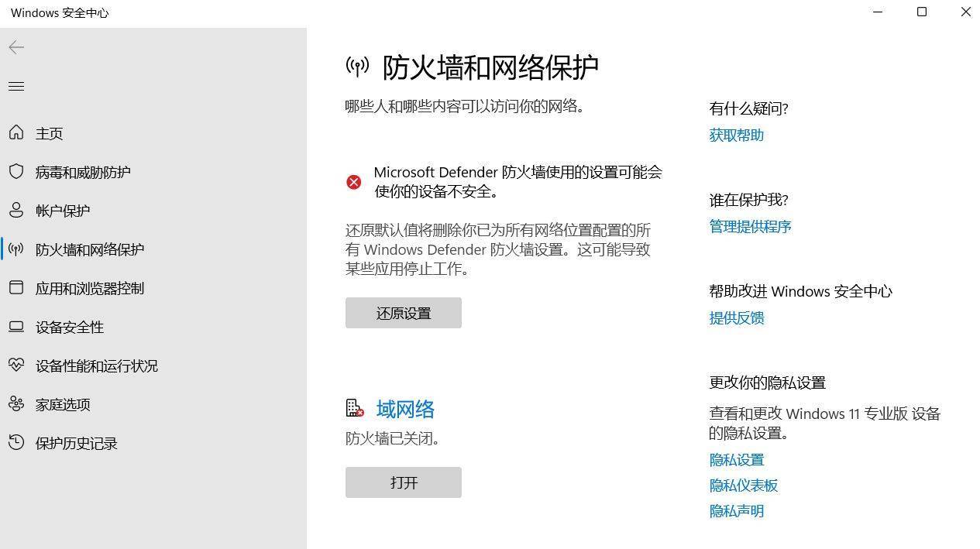
Task: Minimize the Windows 安全中心 window
Action: [x=878, y=12]
